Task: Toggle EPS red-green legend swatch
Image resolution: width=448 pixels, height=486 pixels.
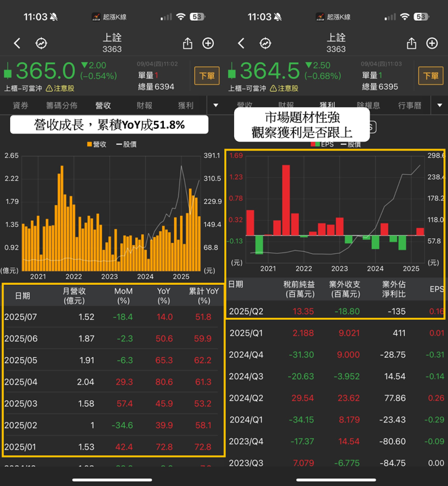Action: click(x=315, y=144)
